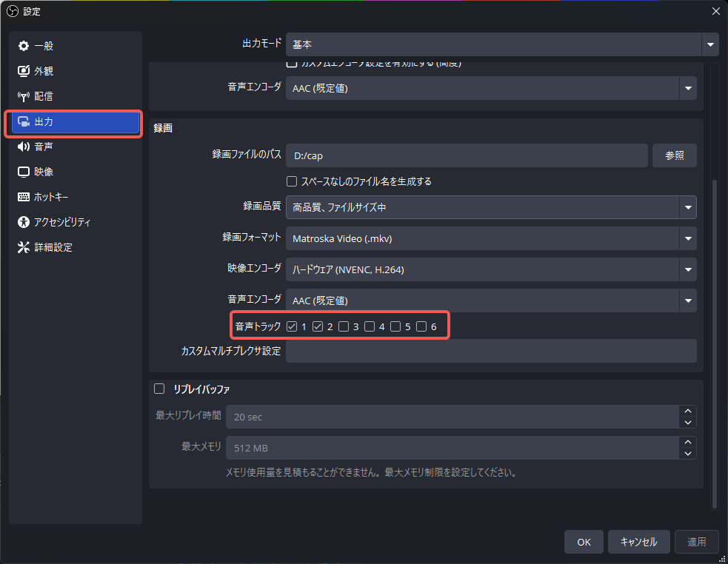This screenshot has height=564, width=728.
Task: Click the 最大リプレイ時間 20 sec field
Action: coord(453,417)
